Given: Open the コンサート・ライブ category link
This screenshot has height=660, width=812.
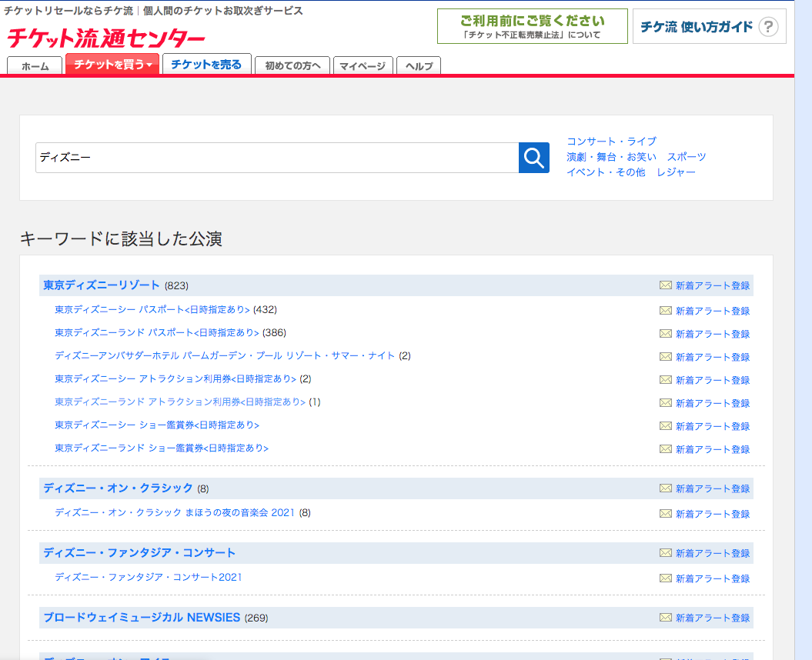Looking at the screenshot, I should coord(612,142).
